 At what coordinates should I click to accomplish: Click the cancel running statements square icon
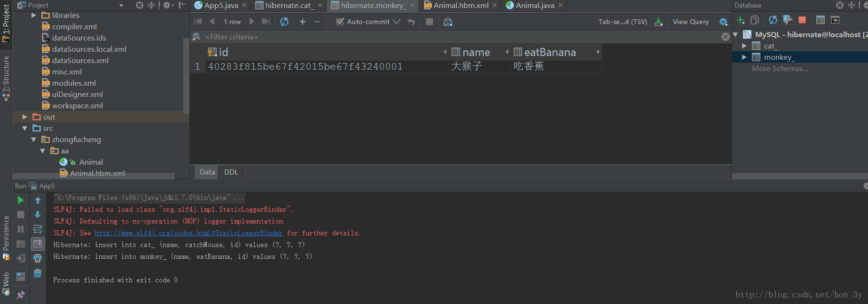(x=430, y=22)
